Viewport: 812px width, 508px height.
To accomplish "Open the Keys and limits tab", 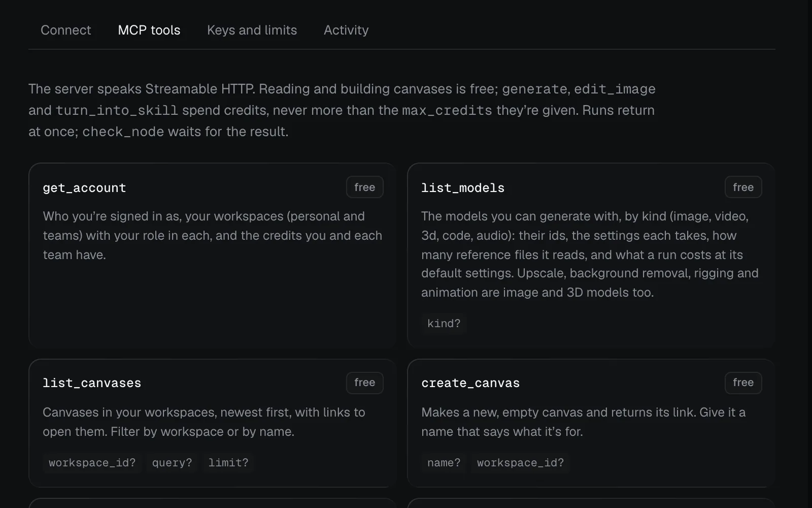I will [x=252, y=30].
